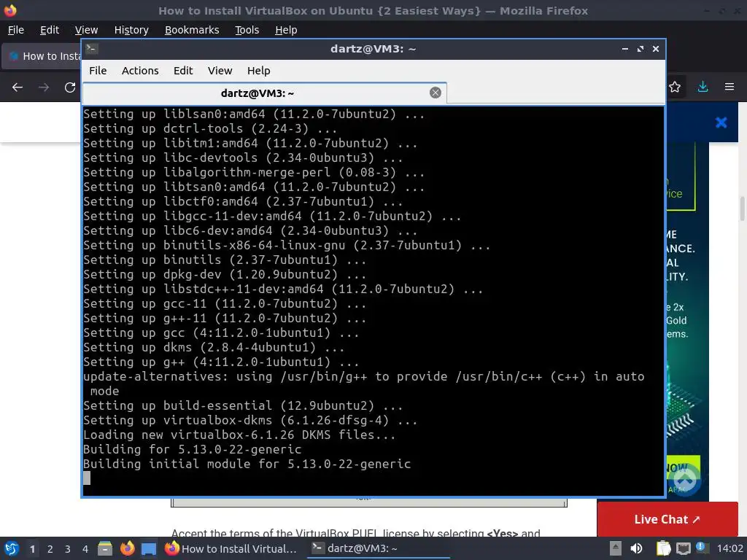Open the Firefox hamburger menu
This screenshot has height=560, width=747.
click(729, 87)
